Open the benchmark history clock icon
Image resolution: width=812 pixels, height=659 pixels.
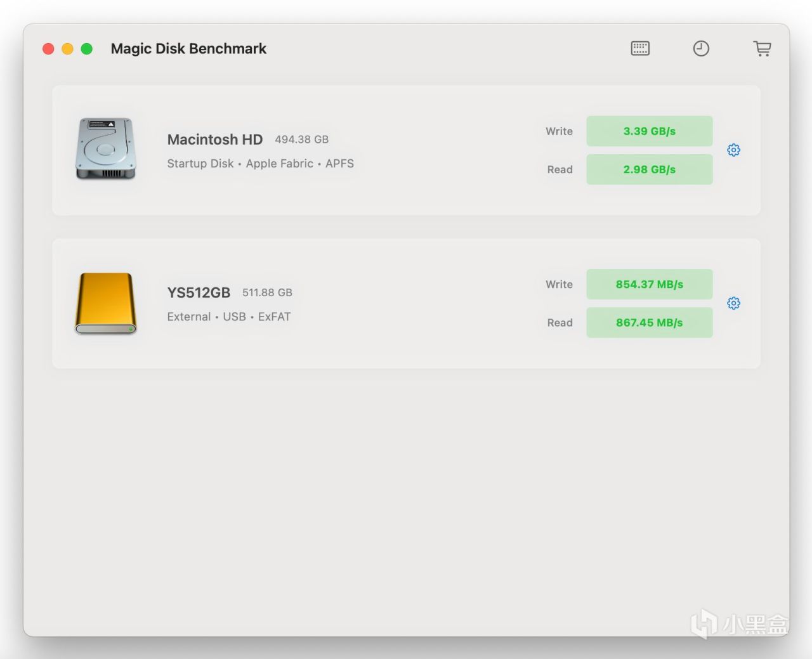tap(701, 48)
